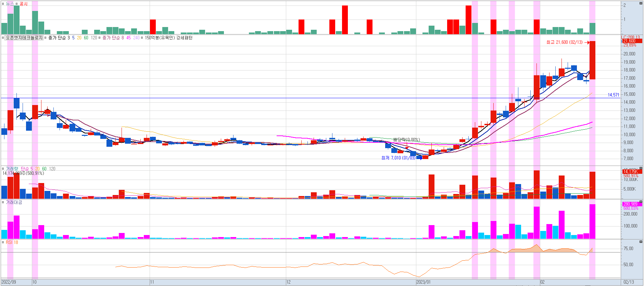Click the 29.89% change rate on price axis
Viewport: 644px width, 286px height.
tap(630, 45)
